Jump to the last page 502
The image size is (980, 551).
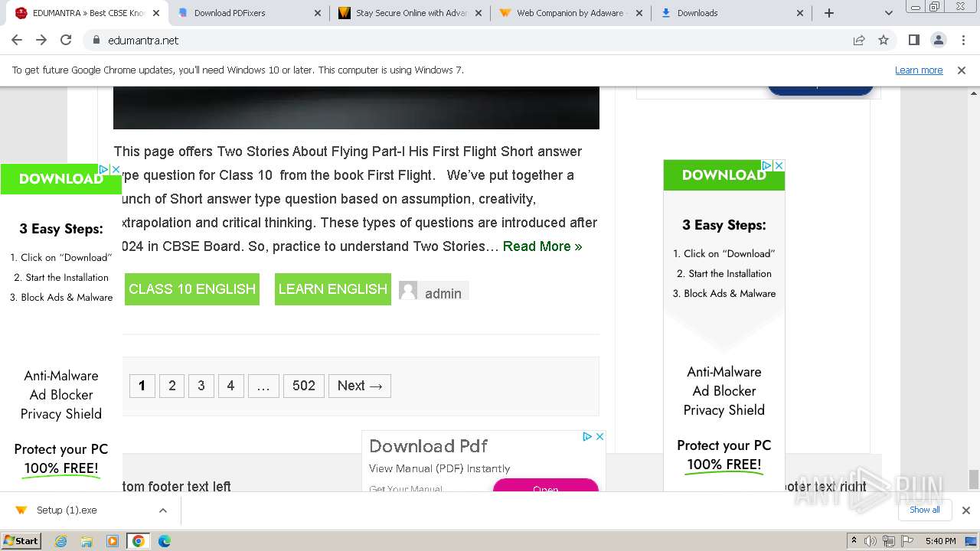tap(304, 386)
